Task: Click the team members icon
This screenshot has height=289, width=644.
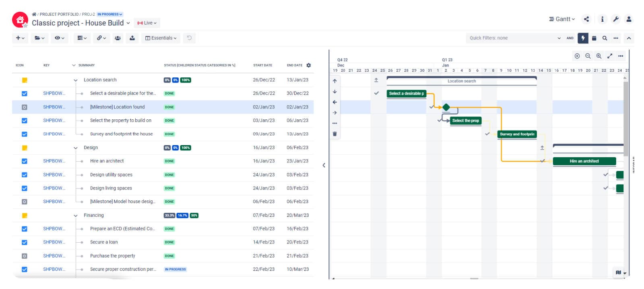Action: pos(118,38)
